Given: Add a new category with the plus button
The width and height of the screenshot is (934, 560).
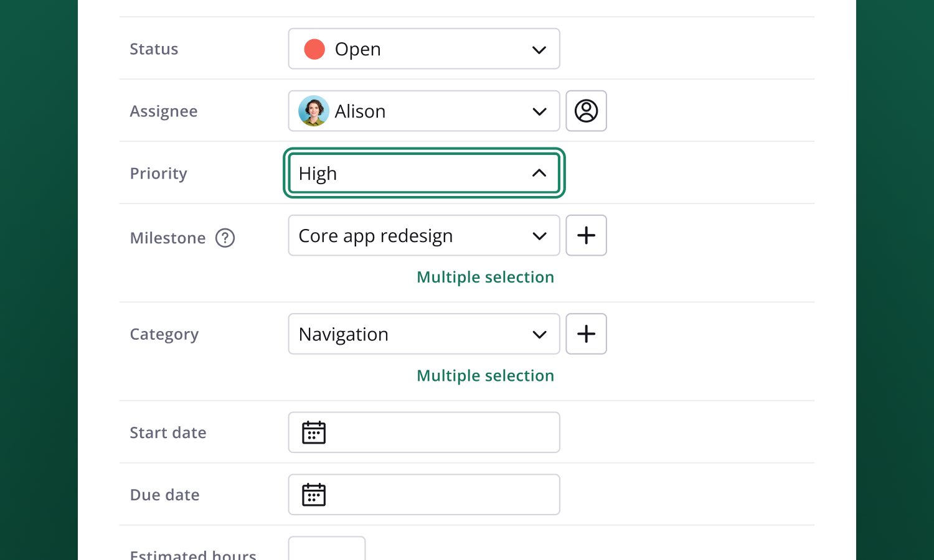Looking at the screenshot, I should point(586,334).
